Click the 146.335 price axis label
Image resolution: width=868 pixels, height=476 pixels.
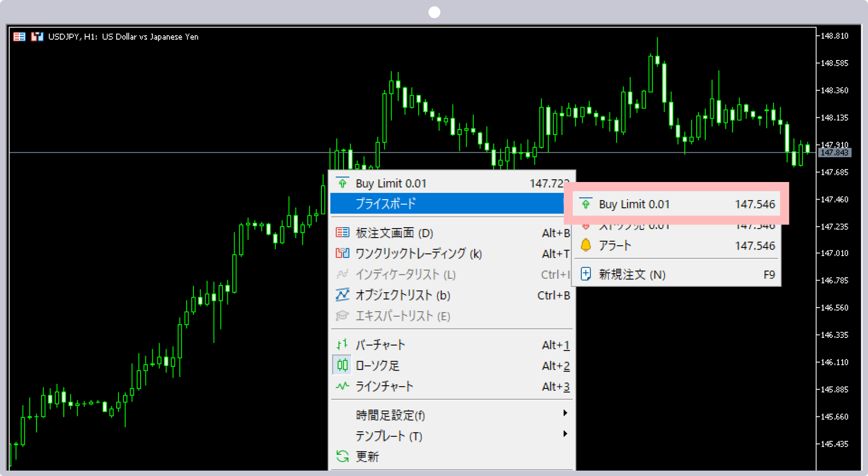click(834, 335)
